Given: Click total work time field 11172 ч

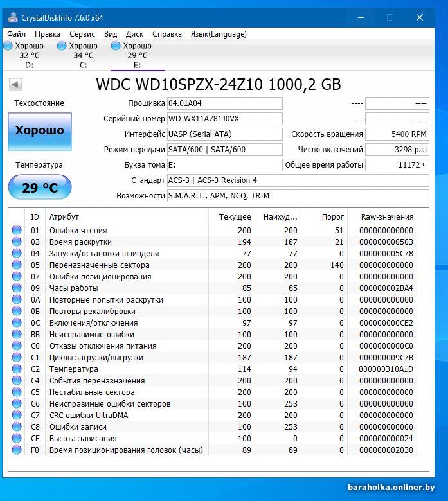Looking at the screenshot, I should 397,165.
